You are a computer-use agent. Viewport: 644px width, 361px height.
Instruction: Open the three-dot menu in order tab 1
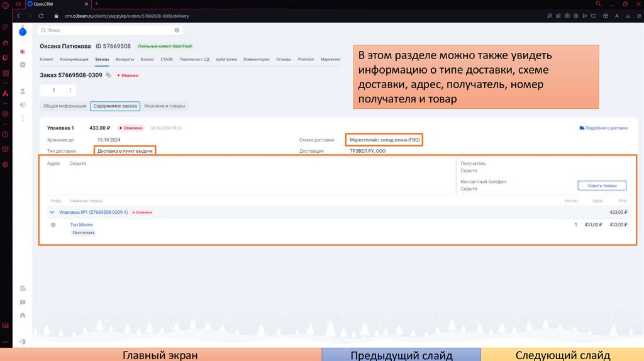coord(70,91)
